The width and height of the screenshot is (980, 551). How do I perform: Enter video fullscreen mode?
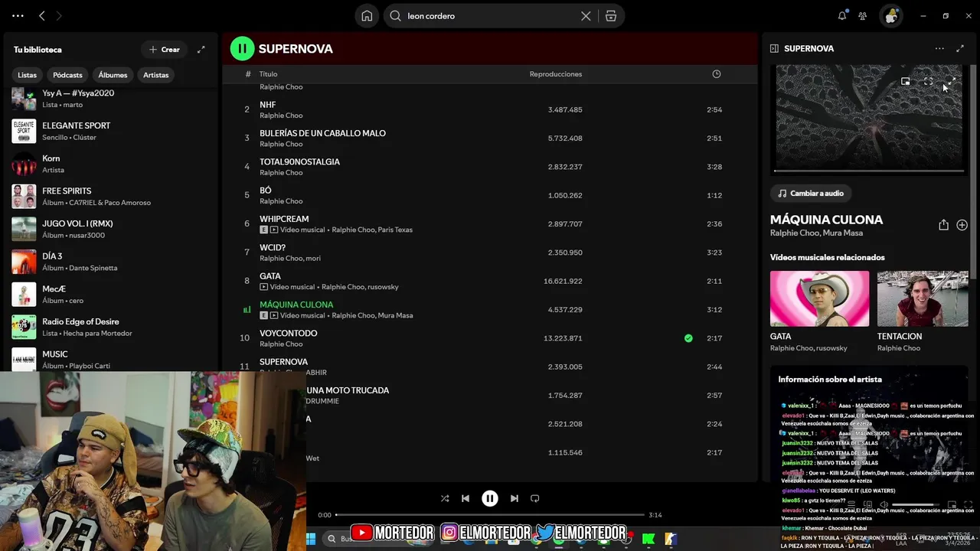pyautogui.click(x=928, y=81)
